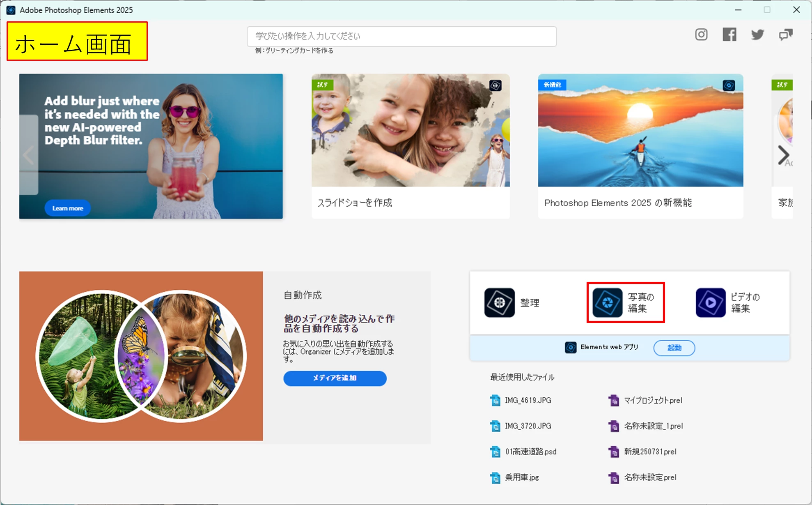
Task: Click the search input field
Action: (x=401, y=37)
